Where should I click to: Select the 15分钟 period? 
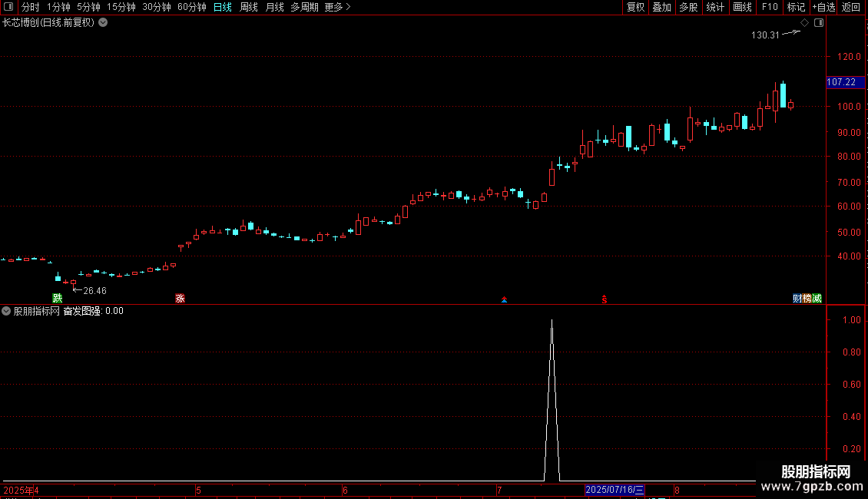[121, 7]
